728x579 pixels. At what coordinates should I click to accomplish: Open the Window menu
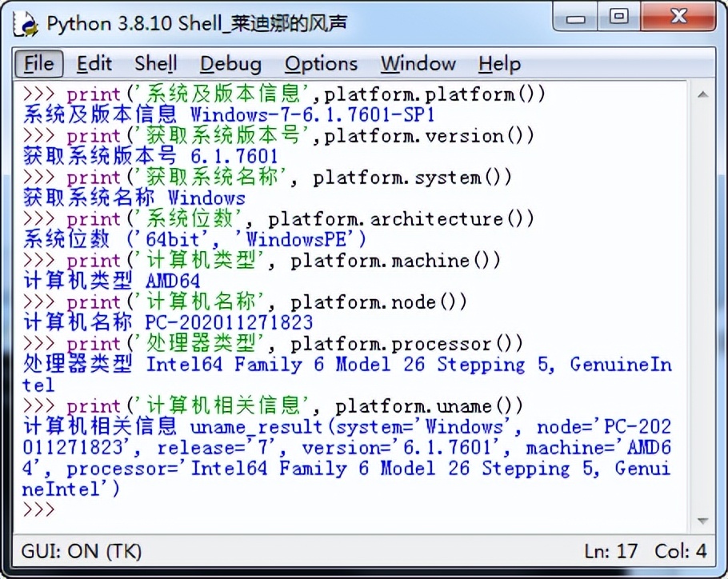point(417,64)
